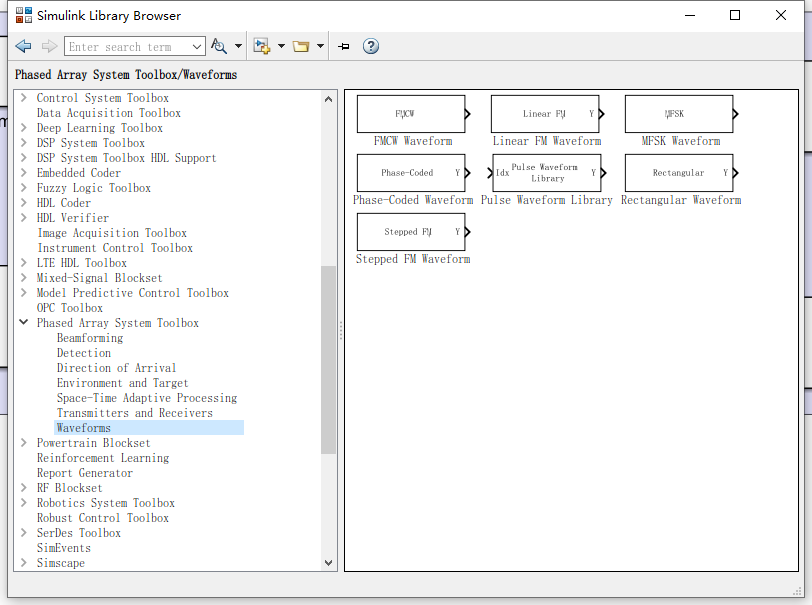
Task: Expand the Embedded Coder node
Action: 23,172
